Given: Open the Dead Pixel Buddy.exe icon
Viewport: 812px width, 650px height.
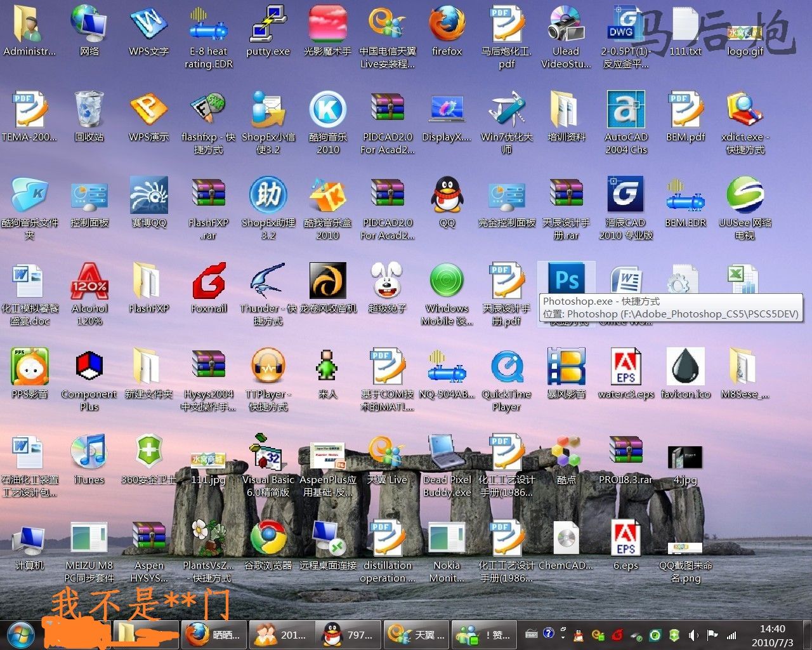Looking at the screenshot, I should pyautogui.click(x=447, y=452).
